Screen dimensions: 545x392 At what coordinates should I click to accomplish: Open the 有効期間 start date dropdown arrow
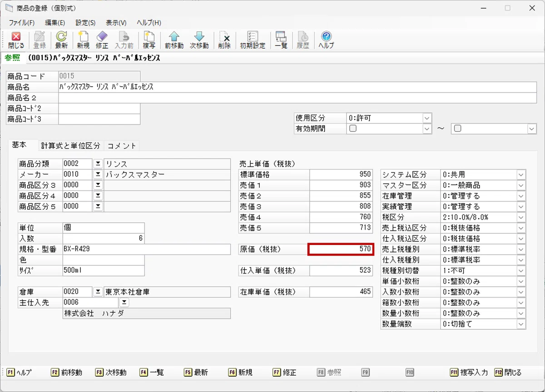426,129
